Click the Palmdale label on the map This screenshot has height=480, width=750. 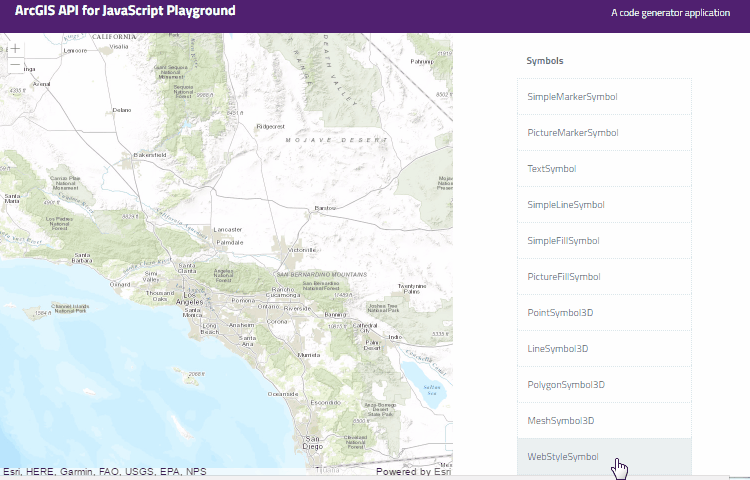coord(230,242)
